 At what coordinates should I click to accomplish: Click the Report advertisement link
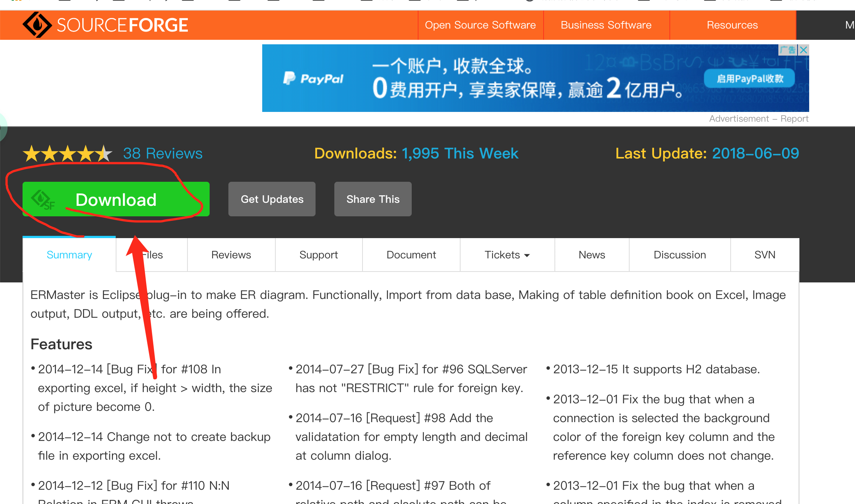tap(794, 119)
